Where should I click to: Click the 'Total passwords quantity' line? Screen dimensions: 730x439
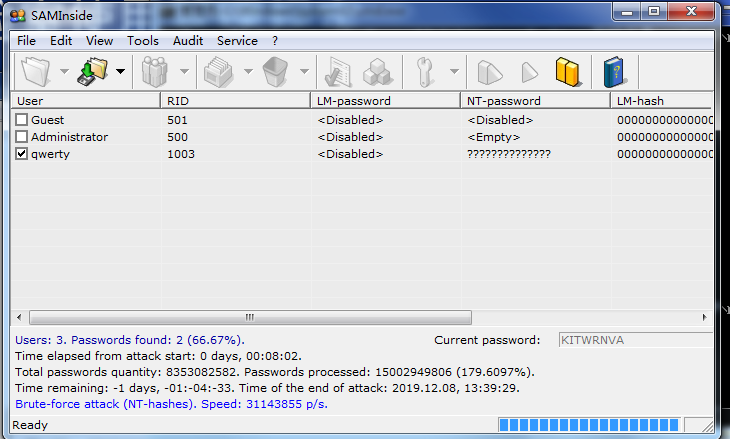[275, 372]
